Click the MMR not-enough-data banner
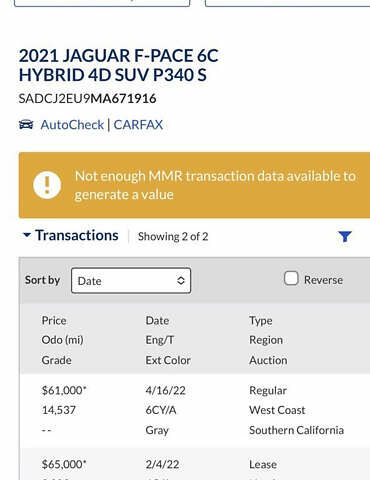The height and width of the screenshot is (480, 370). 194,185
